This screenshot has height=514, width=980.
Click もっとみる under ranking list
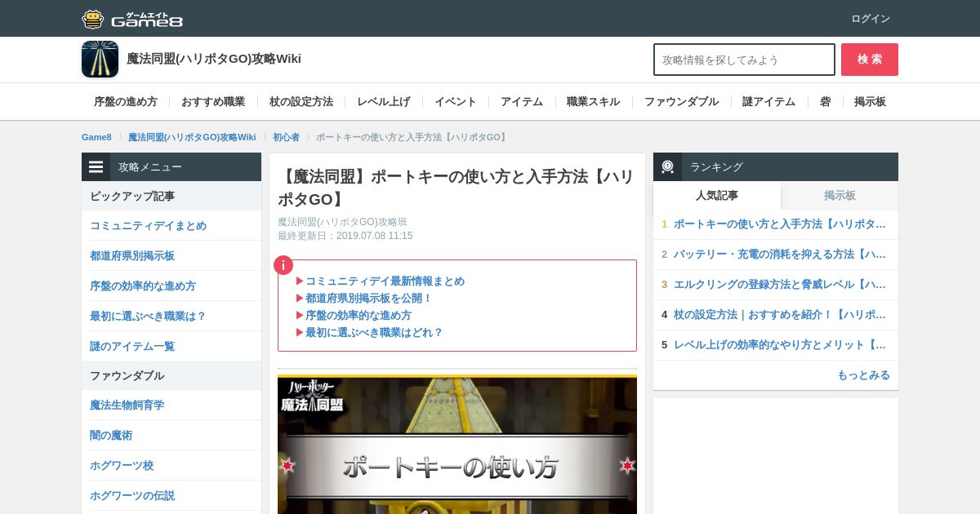pyautogui.click(x=863, y=375)
